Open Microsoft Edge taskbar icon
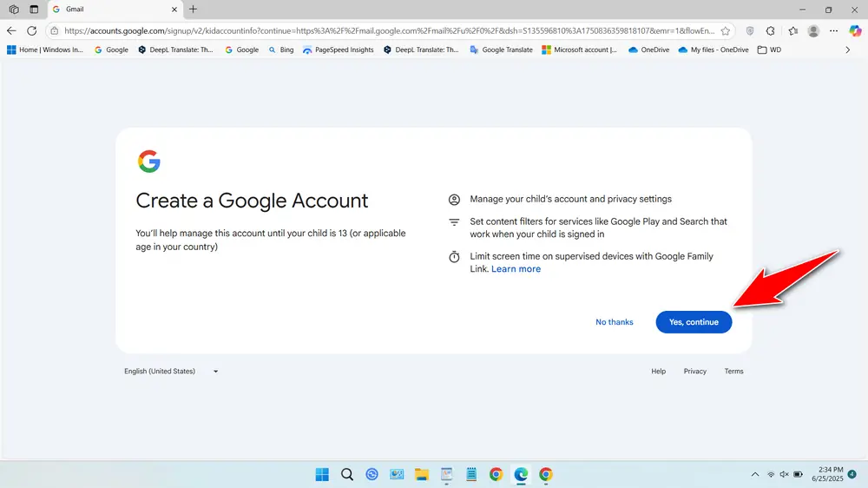The height and width of the screenshot is (488, 868). click(521, 475)
